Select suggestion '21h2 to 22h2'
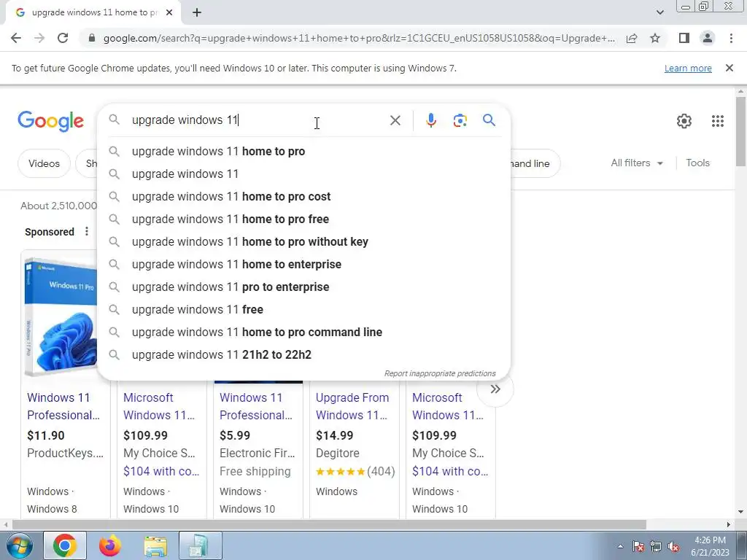The width and height of the screenshot is (747, 560). coord(304,355)
